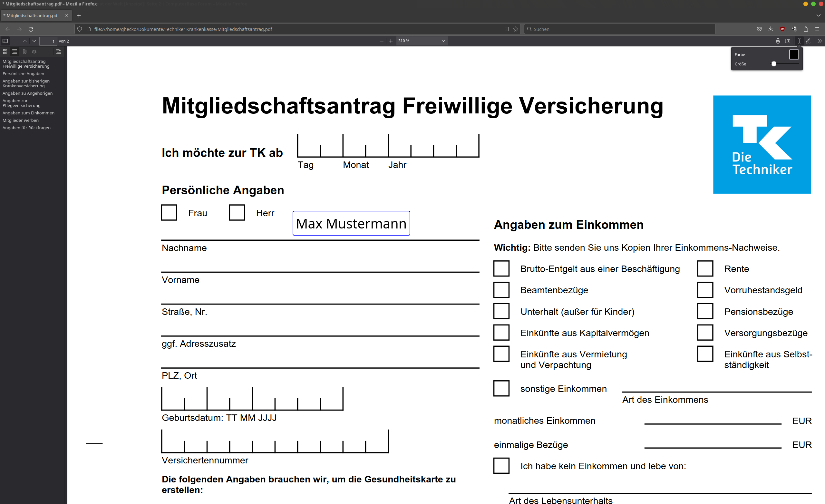
Task: Expand more toolbar tools with double chevron
Action: pos(820,41)
